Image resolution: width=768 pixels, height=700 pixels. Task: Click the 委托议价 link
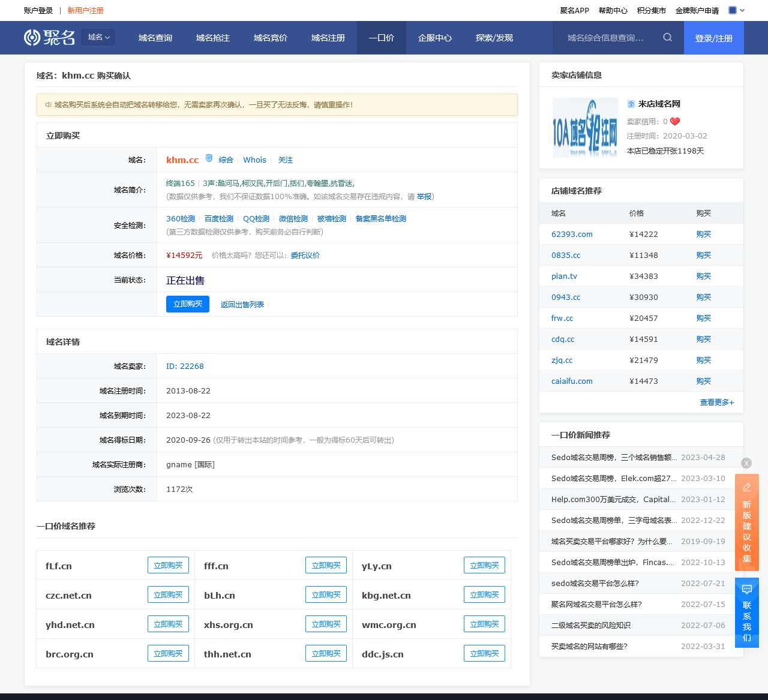coord(305,256)
